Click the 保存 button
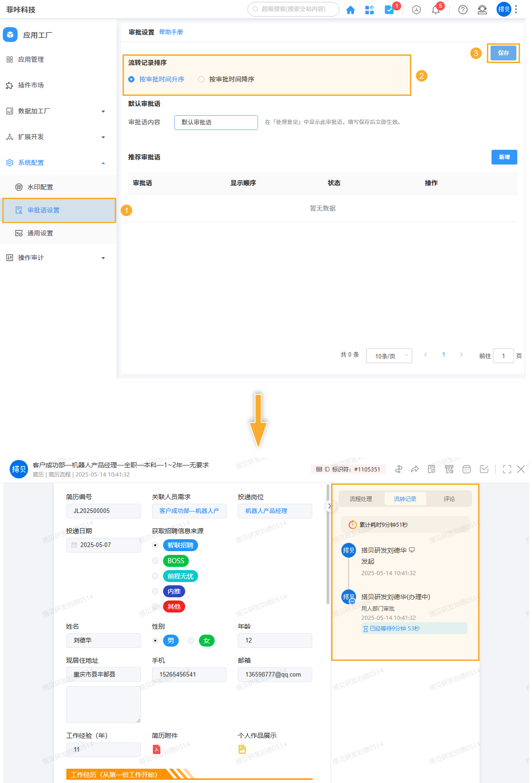 [x=503, y=53]
